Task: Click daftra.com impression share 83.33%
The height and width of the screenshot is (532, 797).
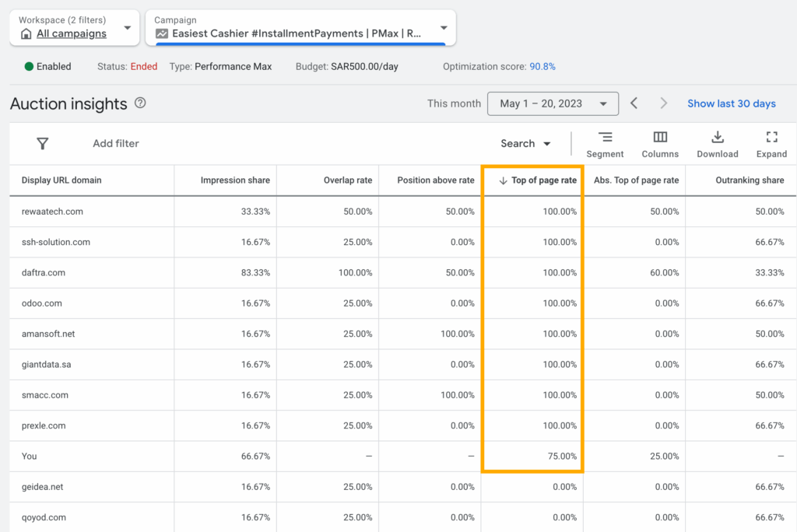Action: (255, 273)
